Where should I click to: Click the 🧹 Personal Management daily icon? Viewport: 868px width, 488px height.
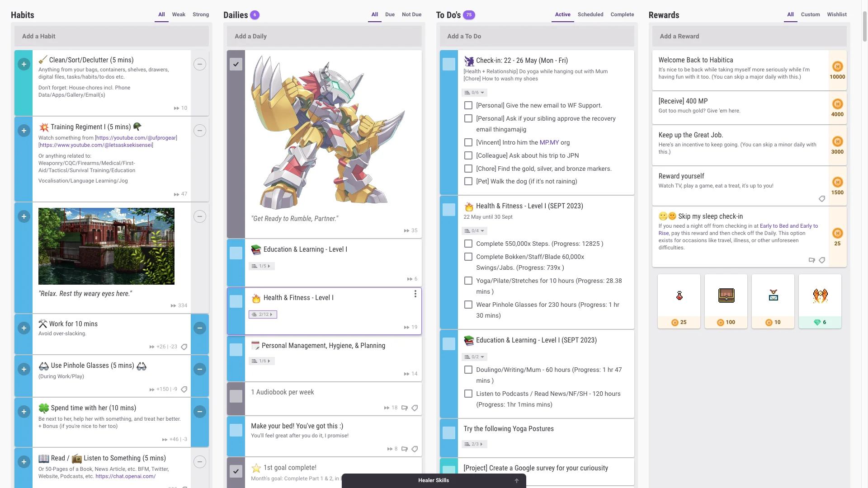point(255,345)
